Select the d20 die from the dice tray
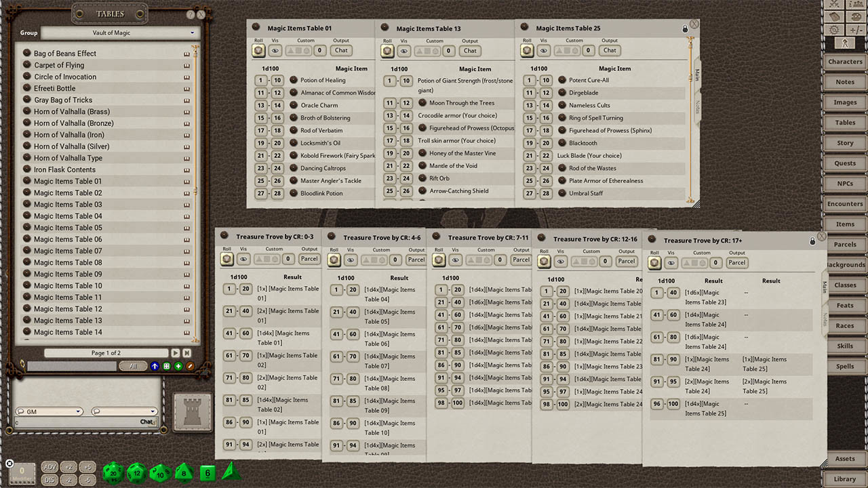 click(113, 473)
